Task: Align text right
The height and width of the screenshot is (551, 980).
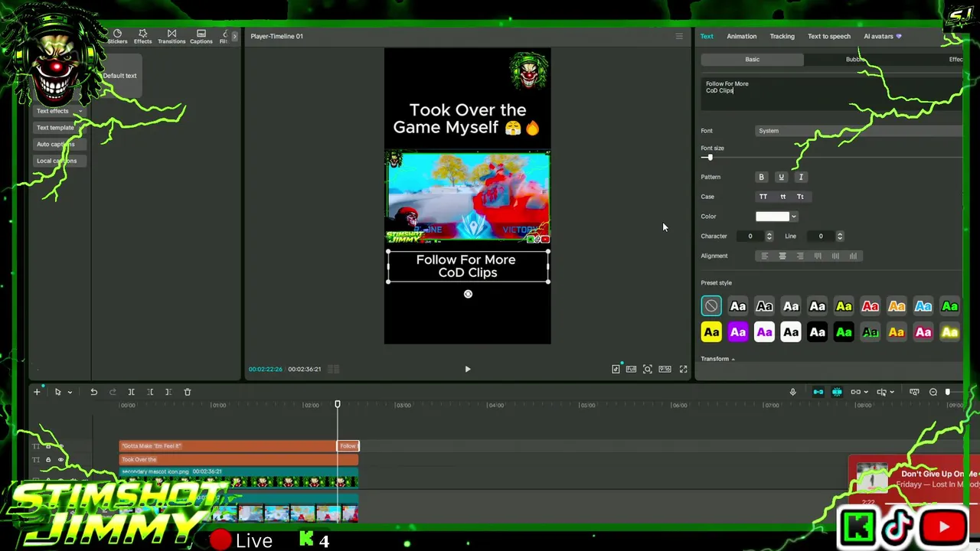Action: 800,256
